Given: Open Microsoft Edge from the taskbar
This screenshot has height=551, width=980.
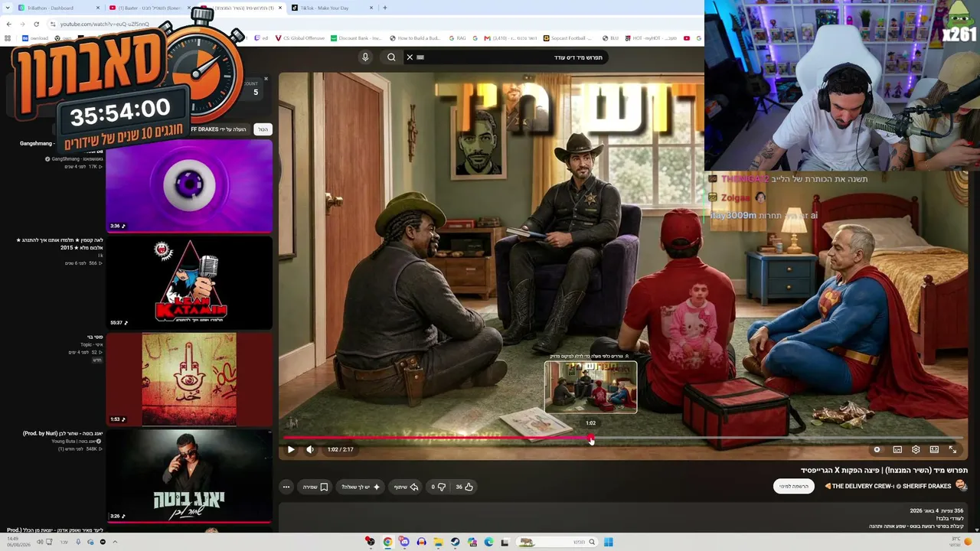Looking at the screenshot, I should point(488,543).
